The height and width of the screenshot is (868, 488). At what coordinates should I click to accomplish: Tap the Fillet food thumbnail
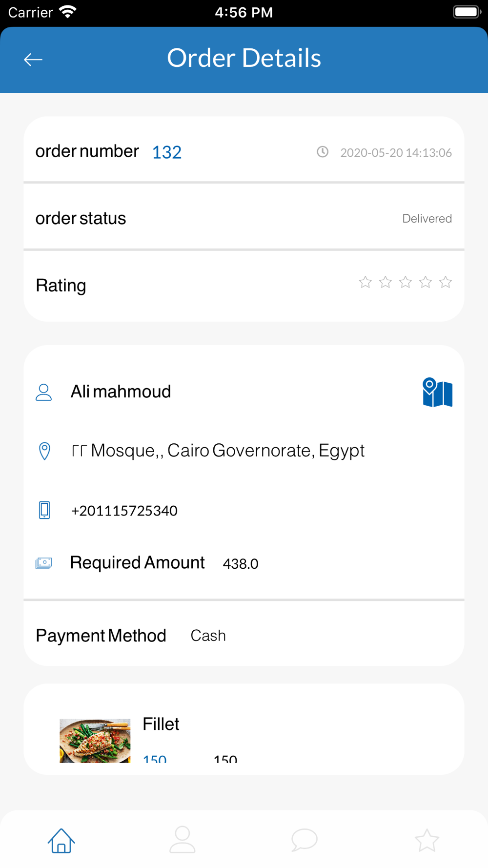click(95, 741)
